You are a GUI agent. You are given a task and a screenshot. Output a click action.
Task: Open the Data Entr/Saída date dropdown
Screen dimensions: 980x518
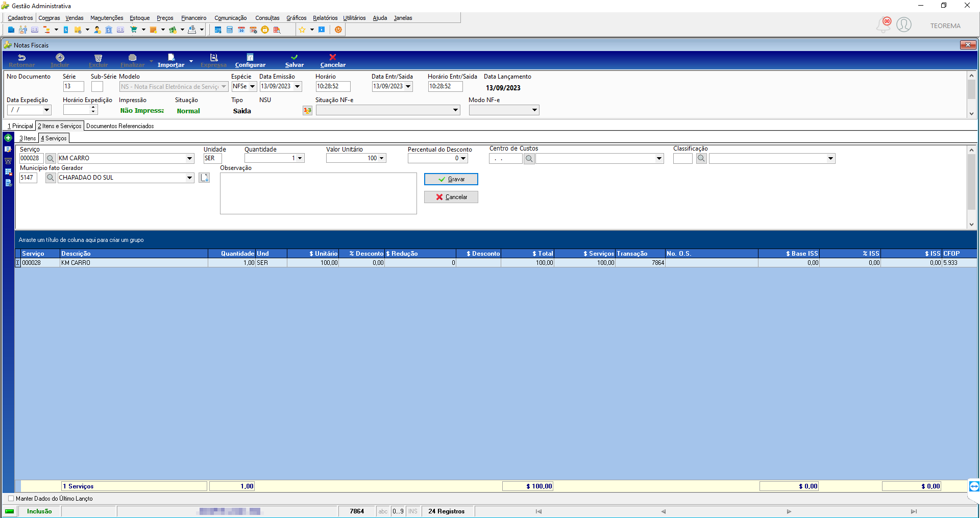pyautogui.click(x=408, y=86)
